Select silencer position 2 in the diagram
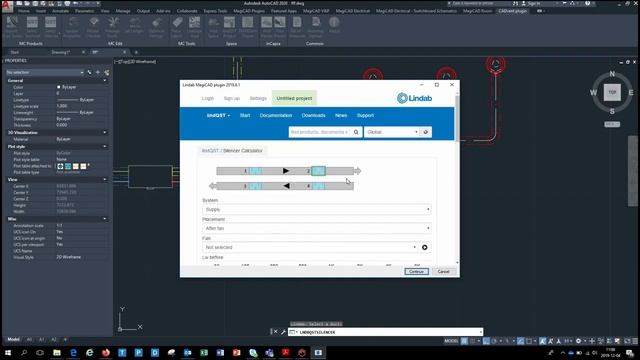The height and width of the screenshot is (360, 640). coord(318,171)
